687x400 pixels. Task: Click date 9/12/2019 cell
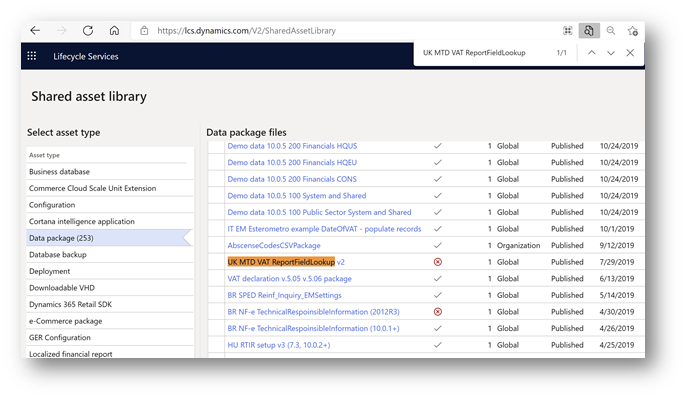tap(616, 245)
